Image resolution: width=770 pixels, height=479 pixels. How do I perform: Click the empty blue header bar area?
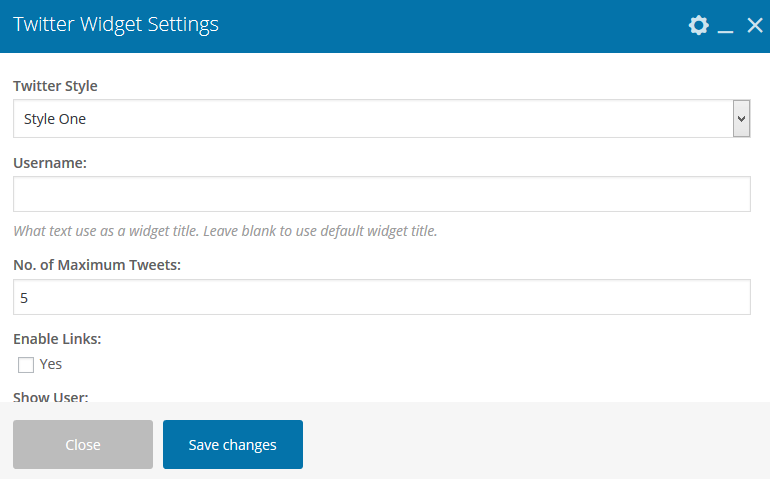tap(450, 25)
